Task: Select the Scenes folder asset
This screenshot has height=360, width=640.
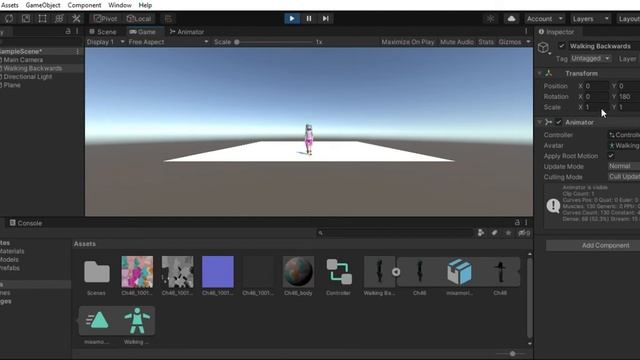Action: (97, 272)
